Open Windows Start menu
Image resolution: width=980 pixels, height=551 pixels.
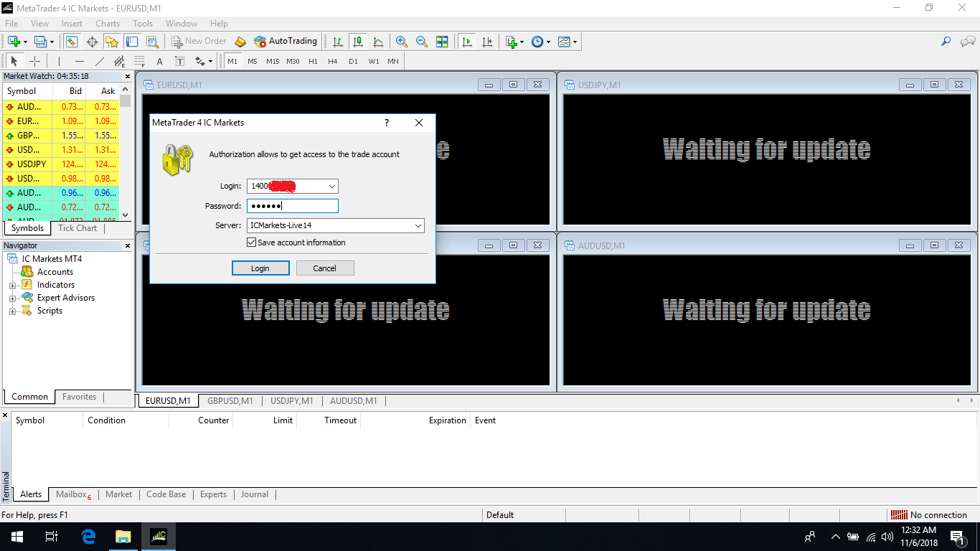click(x=17, y=537)
